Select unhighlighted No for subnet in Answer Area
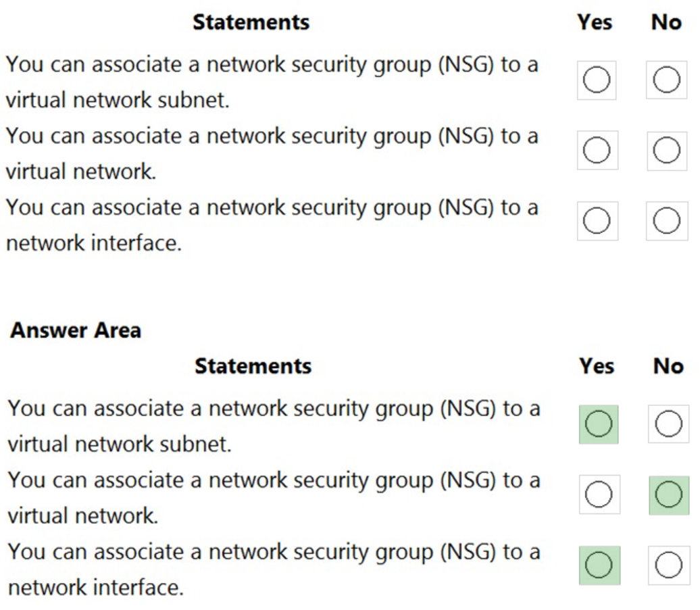 tap(668, 425)
